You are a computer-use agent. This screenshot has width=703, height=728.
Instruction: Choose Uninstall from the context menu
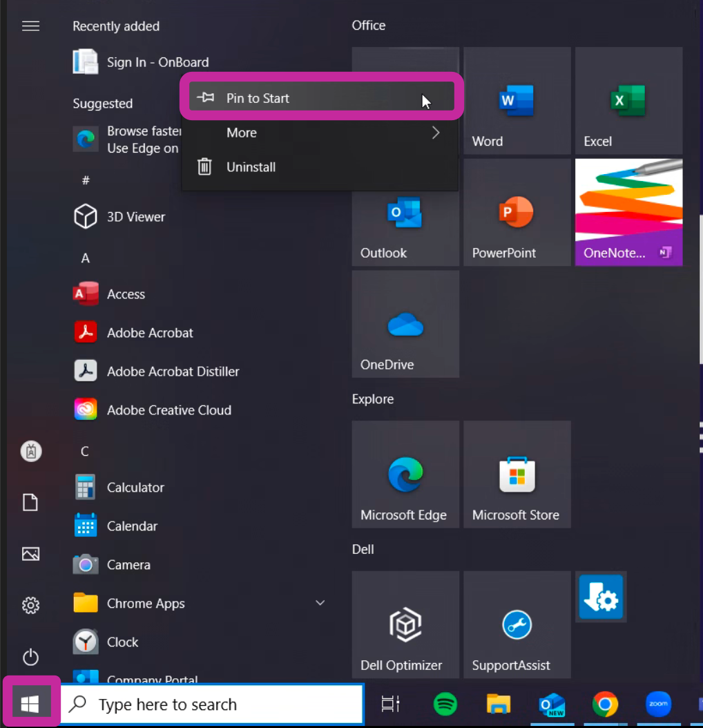(251, 167)
